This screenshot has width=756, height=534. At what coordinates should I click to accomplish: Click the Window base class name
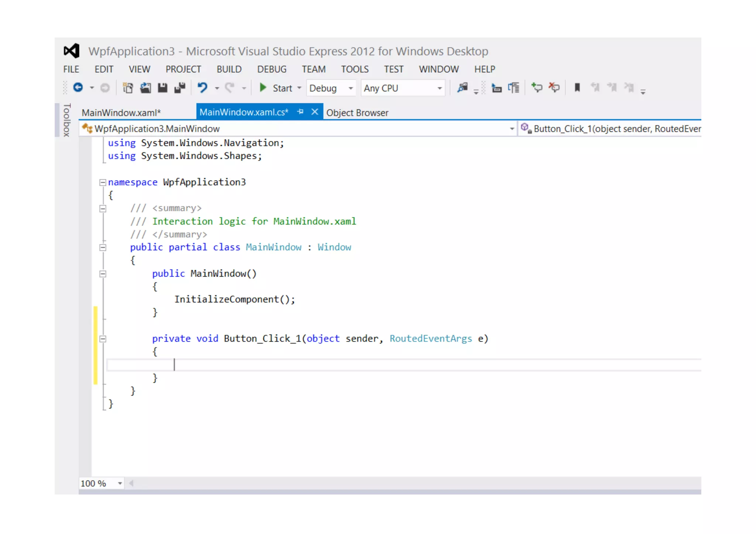[x=334, y=247]
